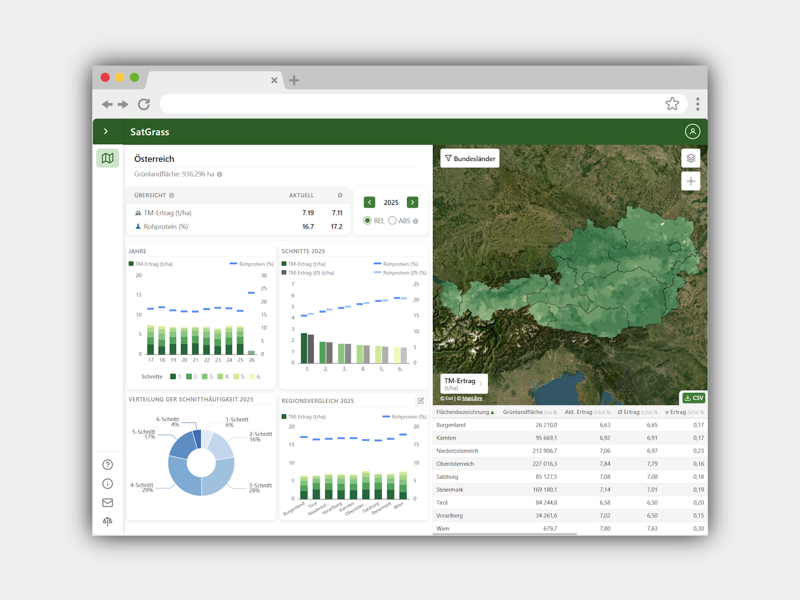Open the MapLibre attribution link
Image resolution: width=800 pixels, height=600 pixels.
click(472, 398)
